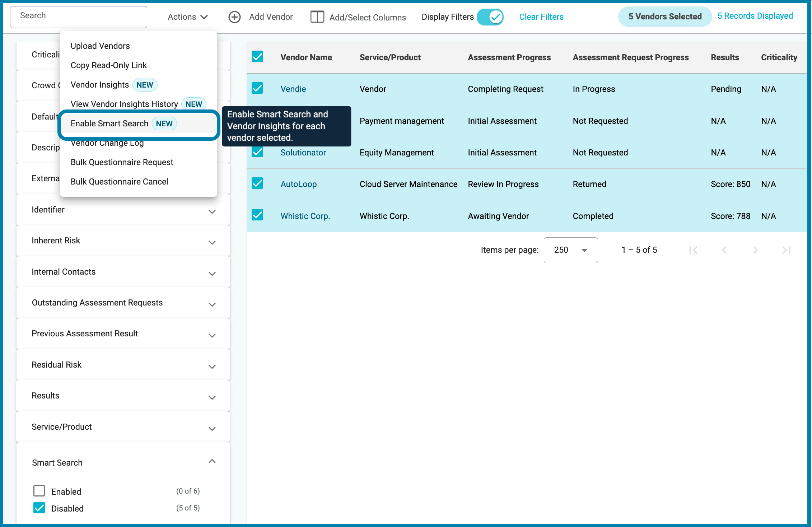The width and height of the screenshot is (812, 527).
Task: Click the 5 Vendors Selected button
Action: point(664,16)
